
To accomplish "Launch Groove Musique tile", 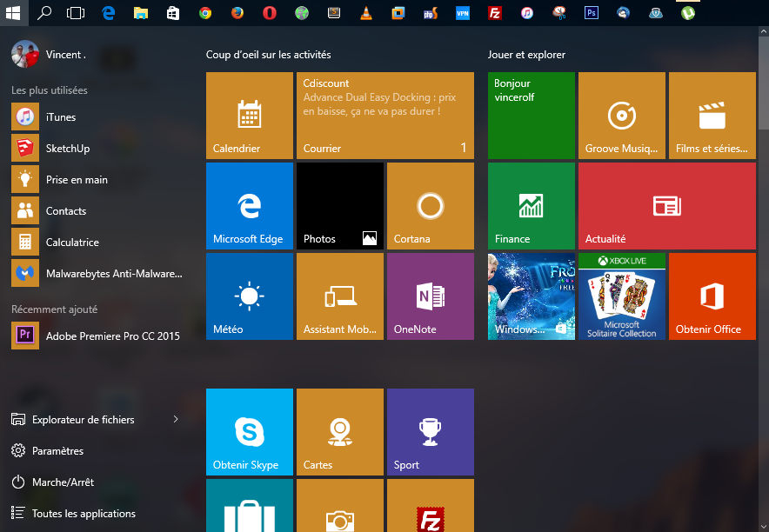I will click(621, 116).
